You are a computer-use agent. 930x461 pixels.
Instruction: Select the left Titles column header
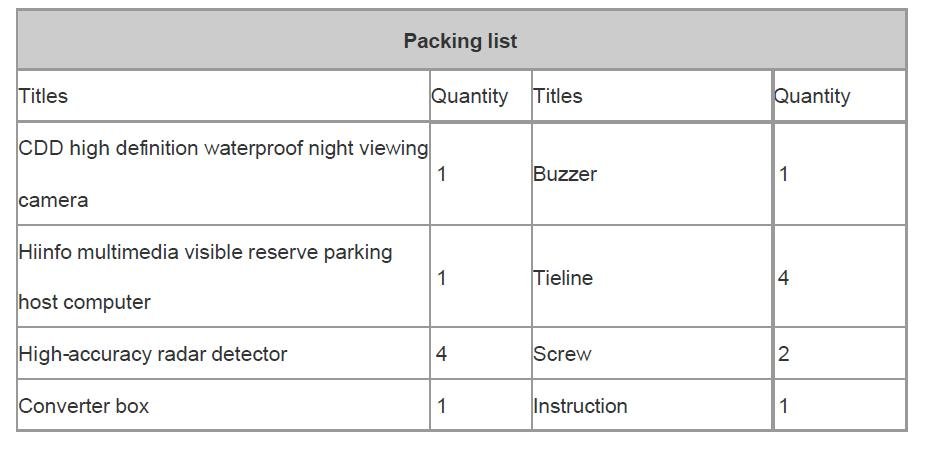click(43, 96)
